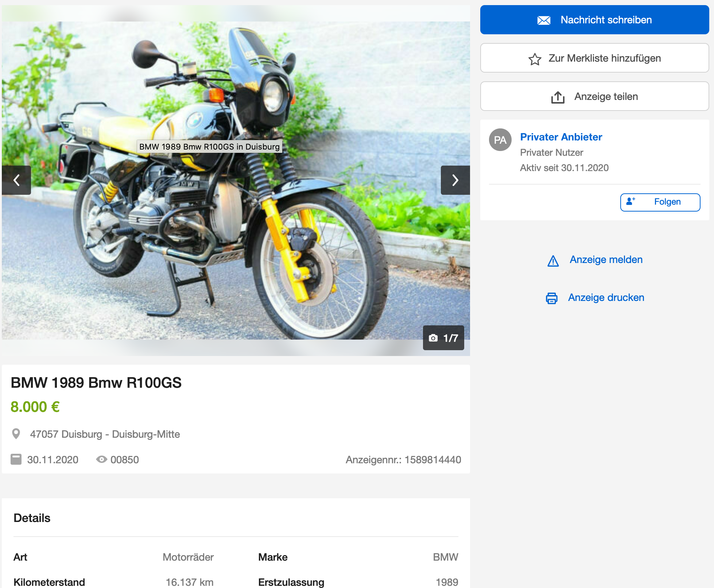Click the camera photo counter 1/7
This screenshot has height=588, width=714.
tap(443, 338)
